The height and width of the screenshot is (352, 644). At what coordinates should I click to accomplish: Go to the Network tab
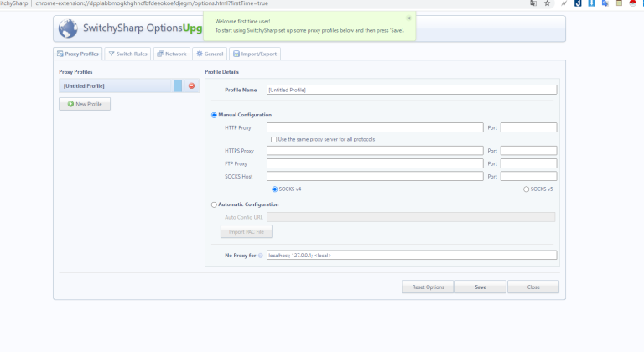171,54
